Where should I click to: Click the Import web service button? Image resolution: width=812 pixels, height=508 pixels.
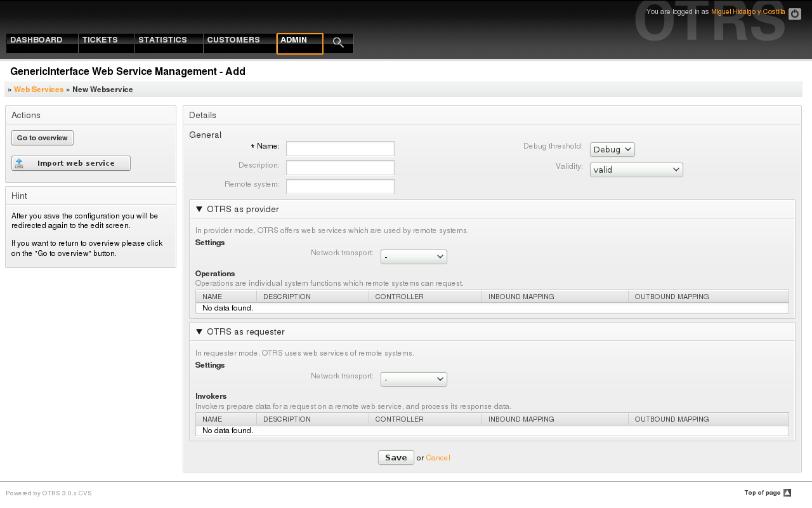pyautogui.click(x=71, y=163)
